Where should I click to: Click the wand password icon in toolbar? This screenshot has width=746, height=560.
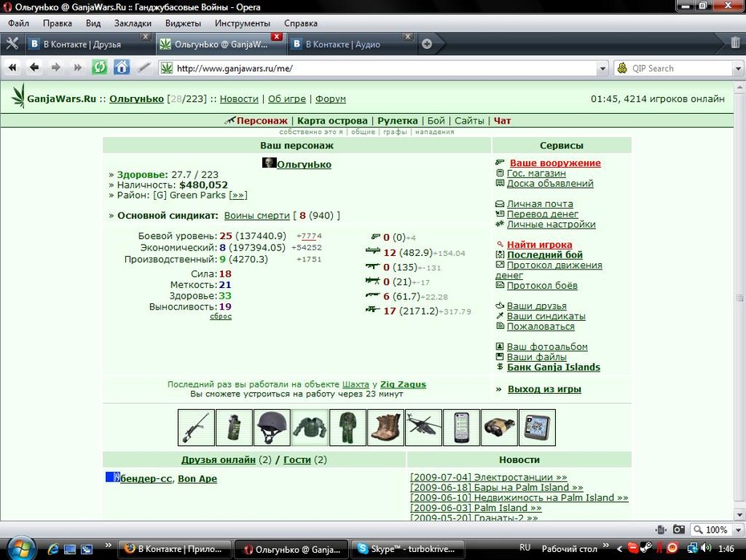[144, 67]
